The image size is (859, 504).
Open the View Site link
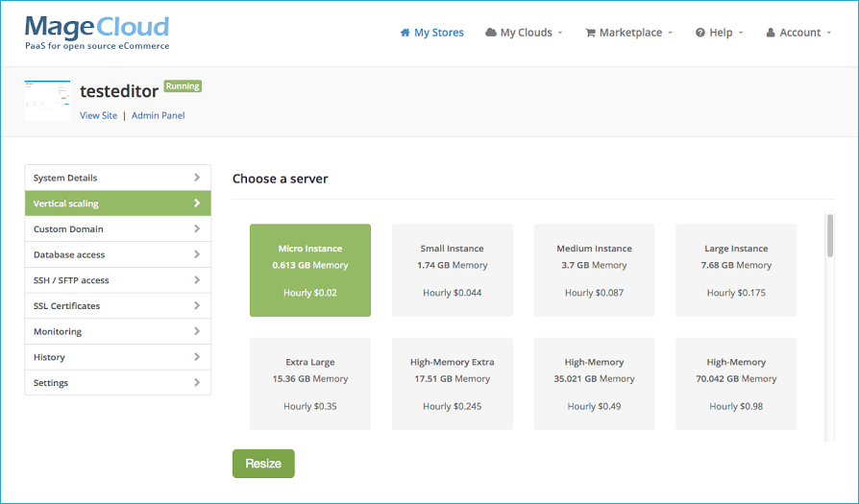click(99, 115)
